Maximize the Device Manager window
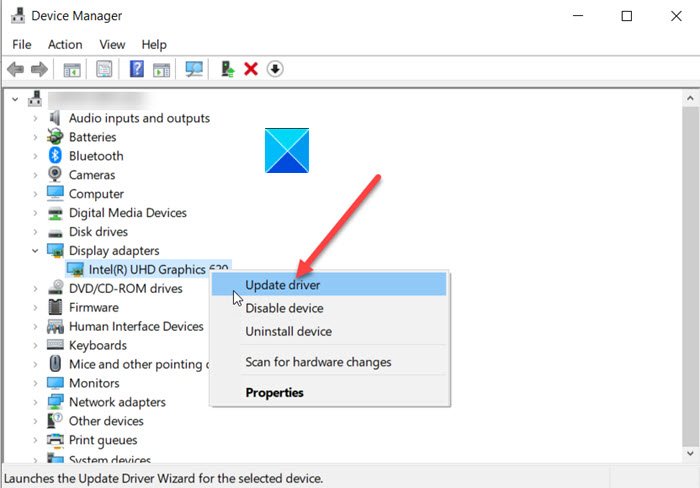 [627, 16]
